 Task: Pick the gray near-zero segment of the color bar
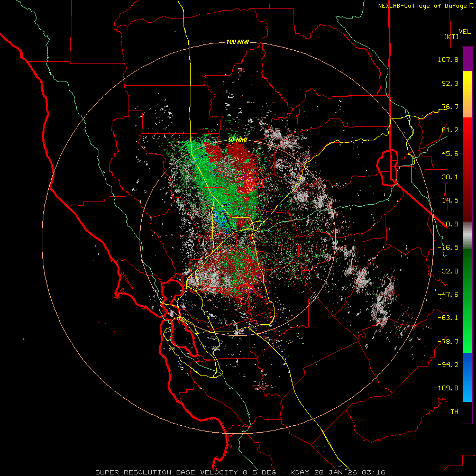[x=467, y=235]
